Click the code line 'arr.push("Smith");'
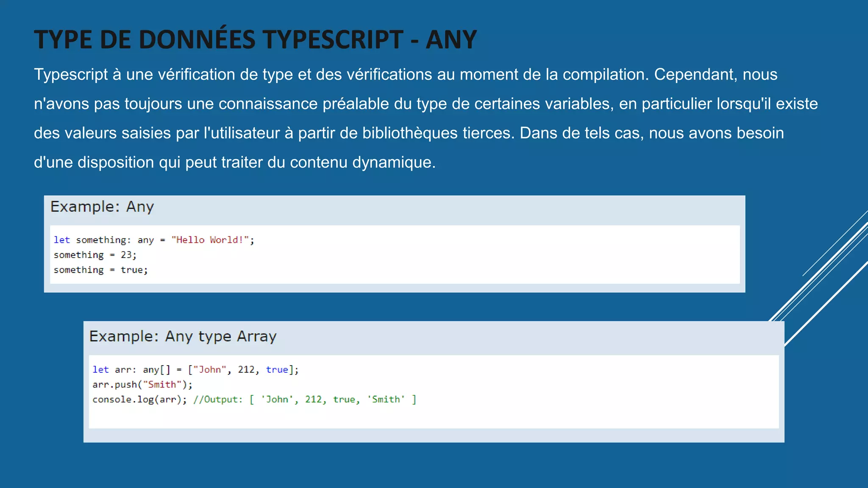The height and width of the screenshot is (488, 868). click(142, 384)
